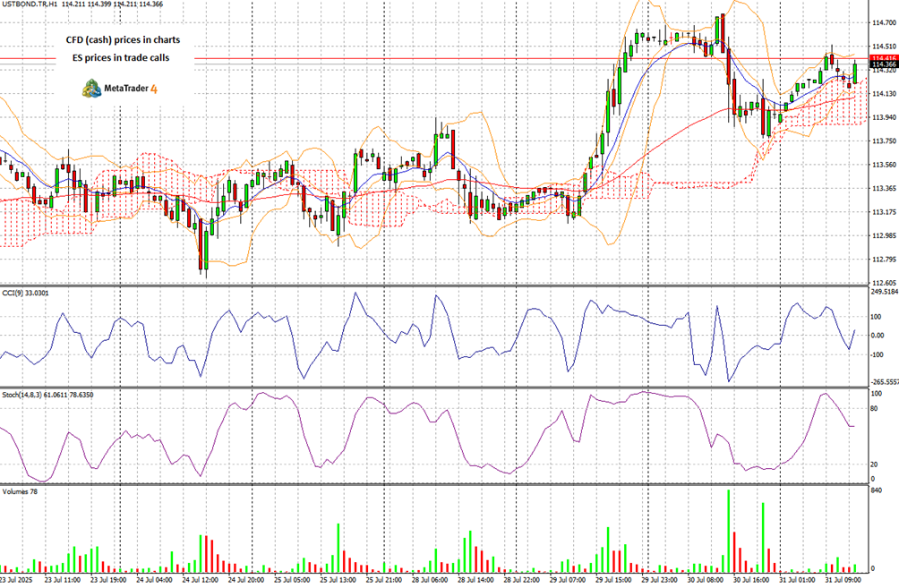The image size is (899, 588).
Task: Click the 29 Jul 15:00 time label
Action: click(613, 580)
